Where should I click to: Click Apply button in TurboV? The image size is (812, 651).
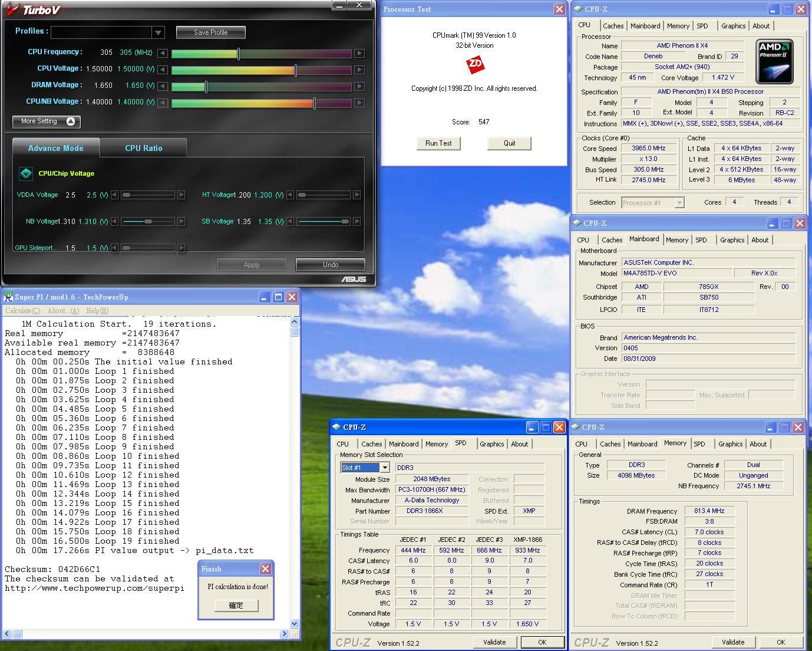[x=252, y=265]
